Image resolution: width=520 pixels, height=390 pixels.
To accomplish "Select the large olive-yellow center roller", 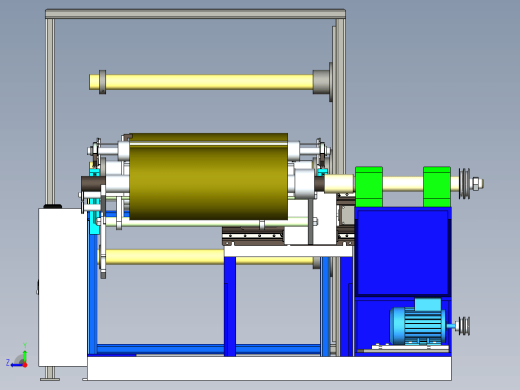I will [208, 177].
